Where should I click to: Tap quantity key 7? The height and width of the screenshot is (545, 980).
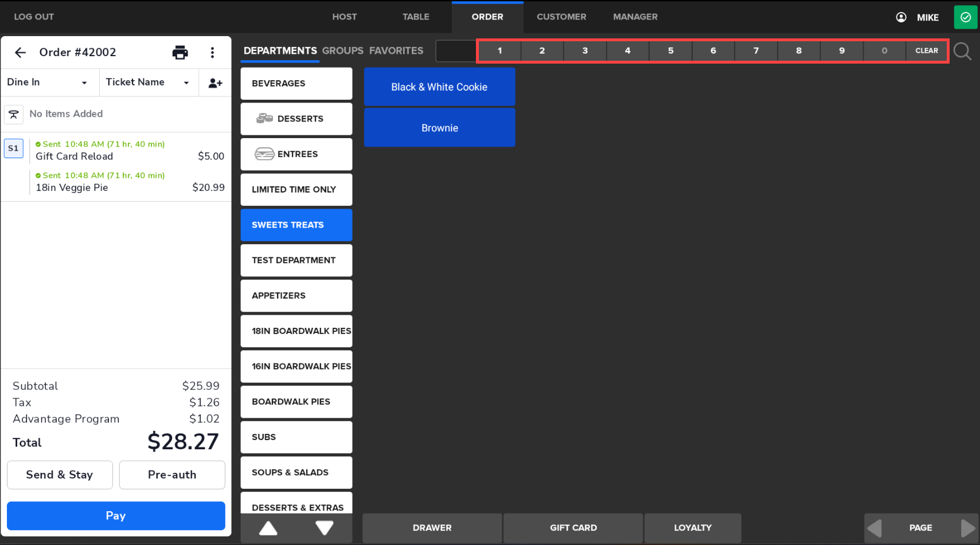[x=756, y=51]
